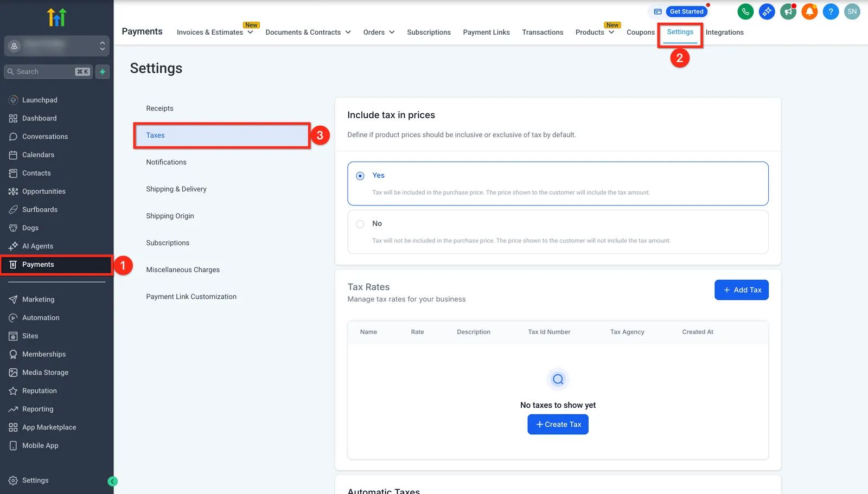Click the Rate column header
This screenshot has width=868, height=494.
pyautogui.click(x=417, y=332)
